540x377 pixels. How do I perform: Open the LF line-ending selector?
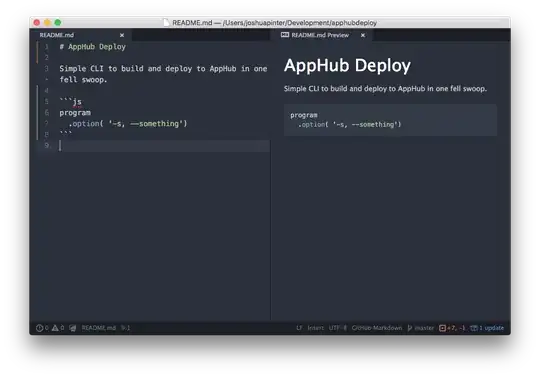(x=299, y=328)
